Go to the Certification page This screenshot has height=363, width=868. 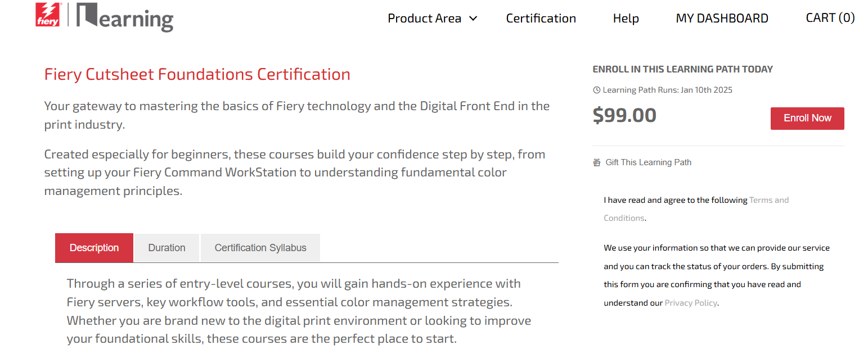[x=541, y=19]
